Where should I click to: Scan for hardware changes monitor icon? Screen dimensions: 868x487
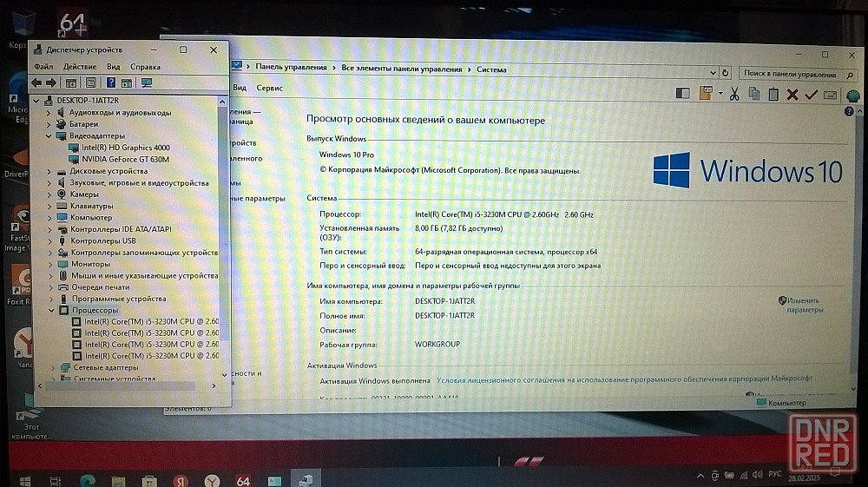(x=147, y=83)
